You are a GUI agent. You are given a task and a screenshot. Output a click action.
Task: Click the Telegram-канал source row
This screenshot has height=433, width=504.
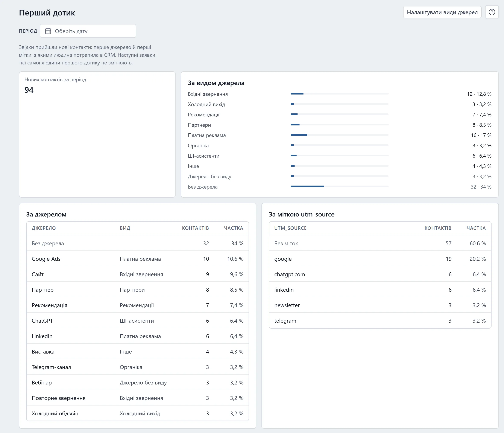point(137,367)
